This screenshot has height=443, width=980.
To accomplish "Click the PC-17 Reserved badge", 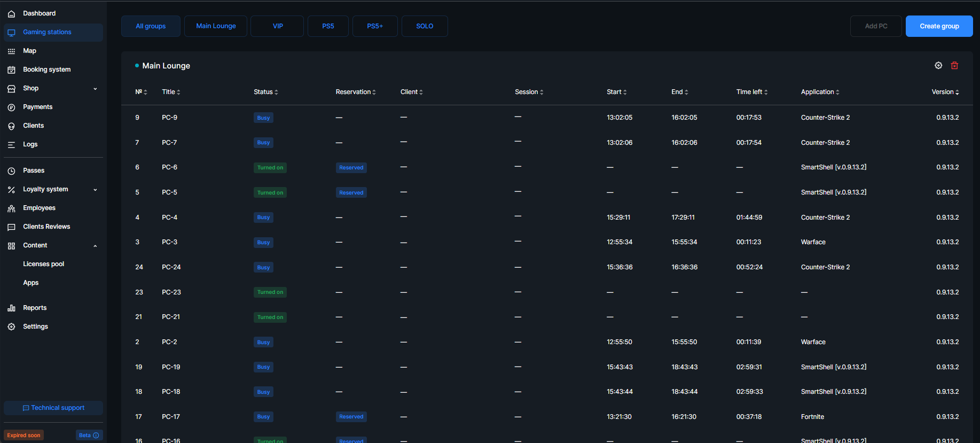I will click(351, 417).
